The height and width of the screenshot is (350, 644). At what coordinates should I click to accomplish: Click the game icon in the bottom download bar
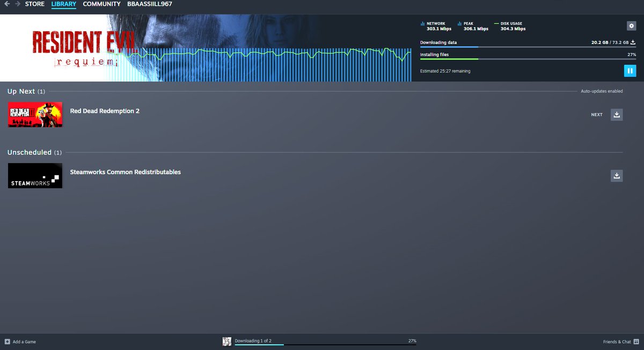227,341
